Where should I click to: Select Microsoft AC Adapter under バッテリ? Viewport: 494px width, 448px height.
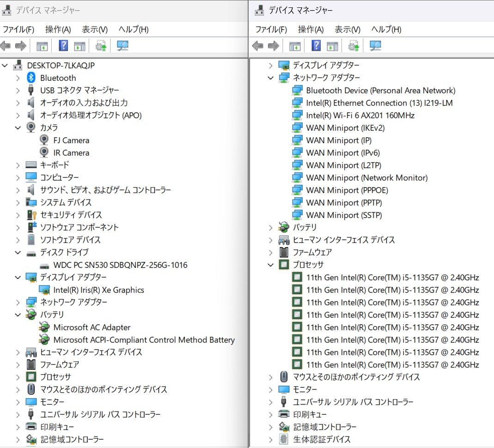tap(91, 327)
